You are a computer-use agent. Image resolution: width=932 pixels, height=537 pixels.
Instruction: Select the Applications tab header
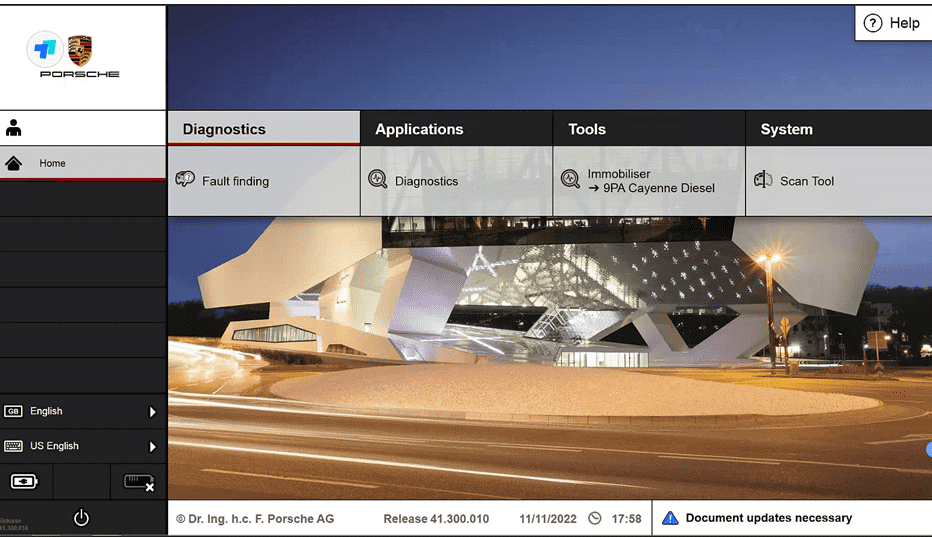(456, 128)
